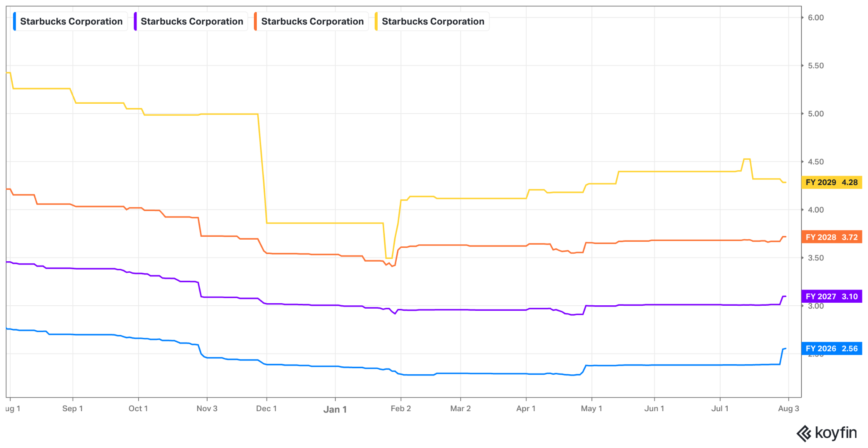Click the 'Aug 3' date axis label
This screenshot has width=868, height=448.
(x=789, y=409)
